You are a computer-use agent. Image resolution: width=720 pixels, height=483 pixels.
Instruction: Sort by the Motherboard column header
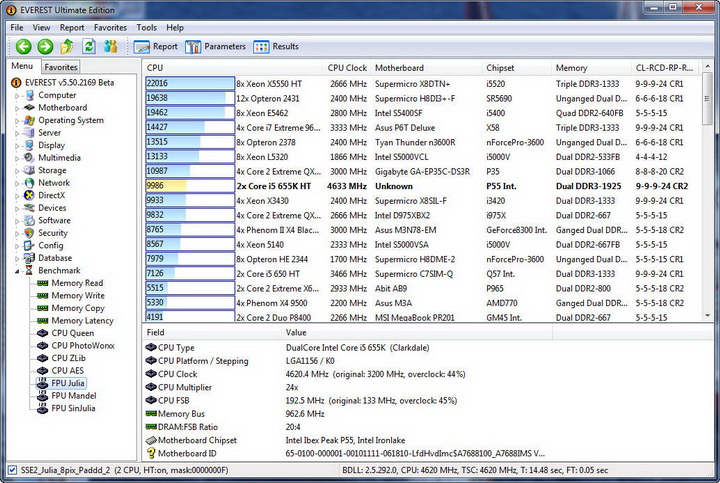point(426,68)
